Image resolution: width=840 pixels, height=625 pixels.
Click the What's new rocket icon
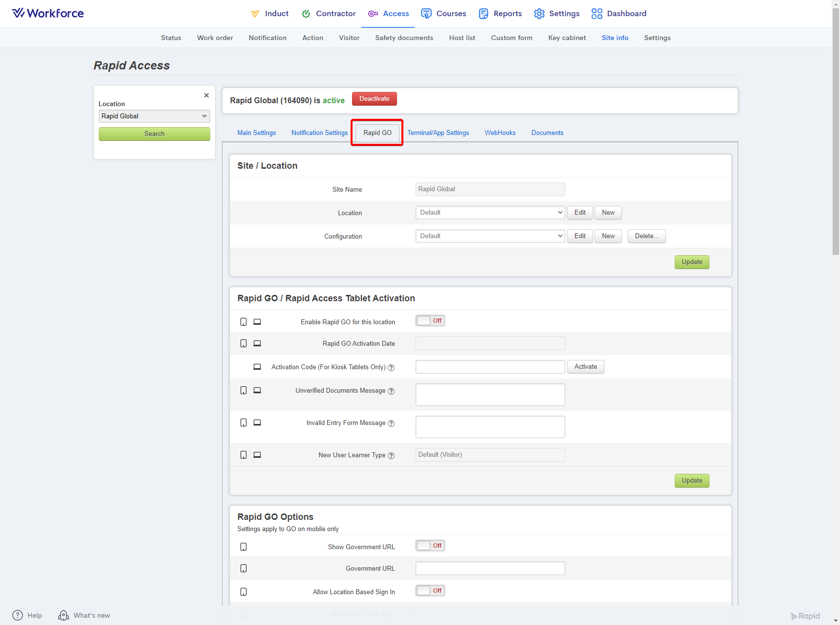64,615
